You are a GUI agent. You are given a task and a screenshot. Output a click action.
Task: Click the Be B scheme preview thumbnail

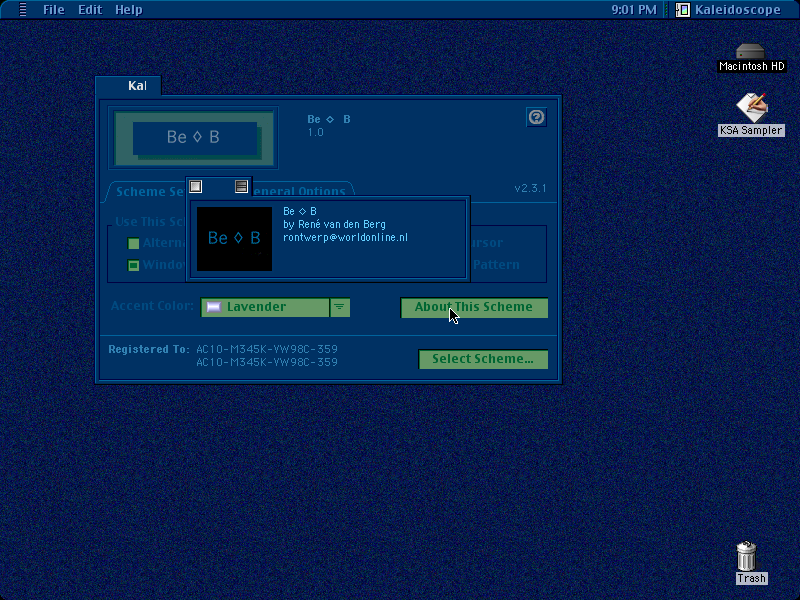(x=193, y=138)
